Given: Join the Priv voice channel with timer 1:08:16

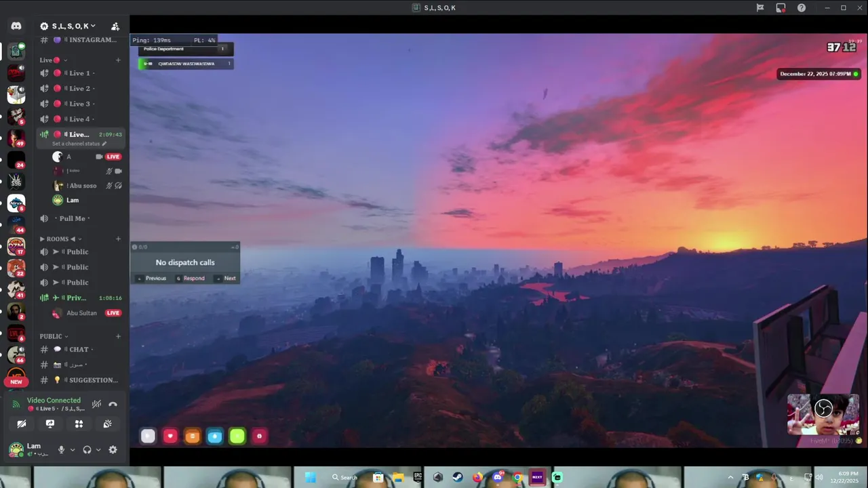Looking at the screenshot, I should pos(80,298).
